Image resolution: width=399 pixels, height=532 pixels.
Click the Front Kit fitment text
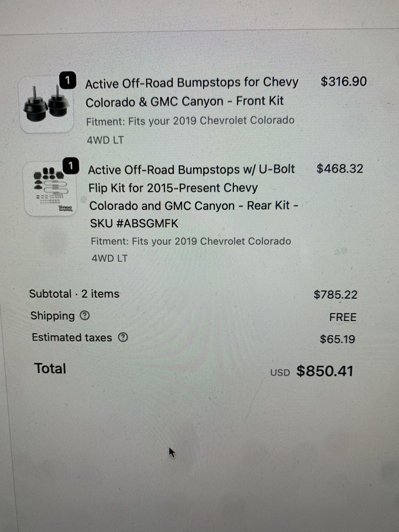coord(190,130)
